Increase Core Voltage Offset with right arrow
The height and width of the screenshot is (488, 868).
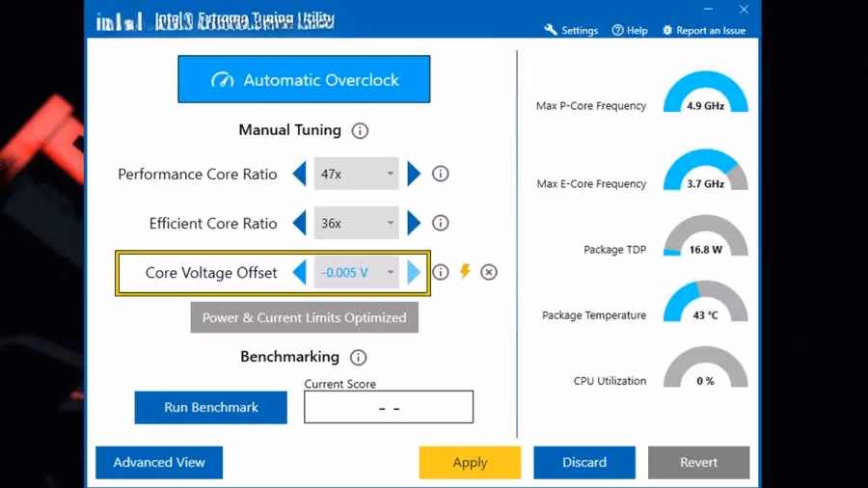(x=414, y=272)
